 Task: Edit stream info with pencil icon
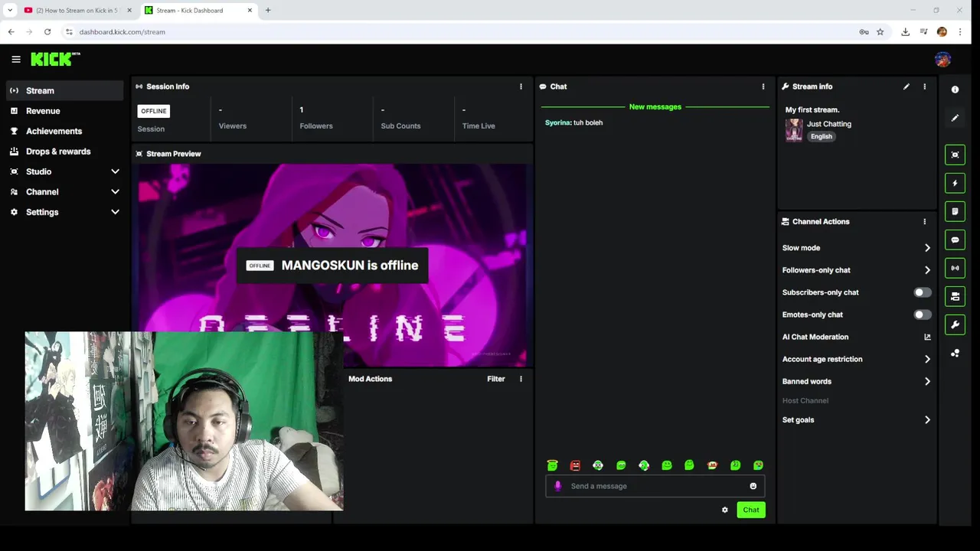pyautogui.click(x=906, y=86)
